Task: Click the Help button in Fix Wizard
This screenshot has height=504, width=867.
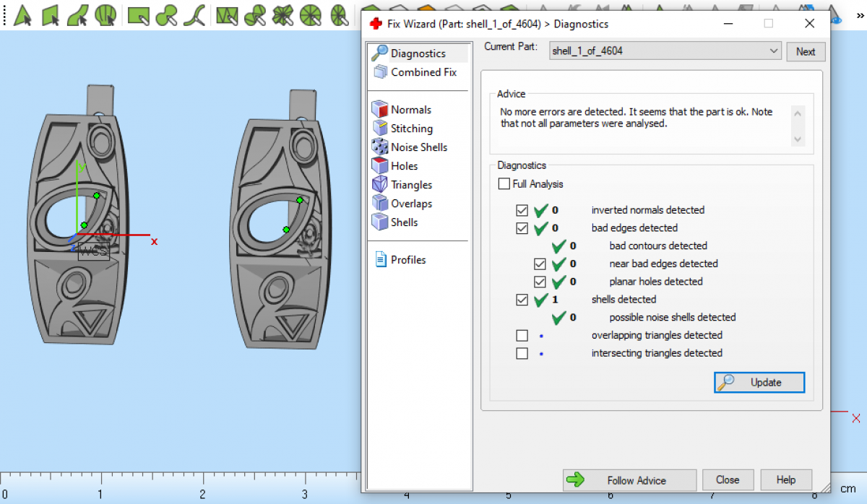Action: click(785, 480)
